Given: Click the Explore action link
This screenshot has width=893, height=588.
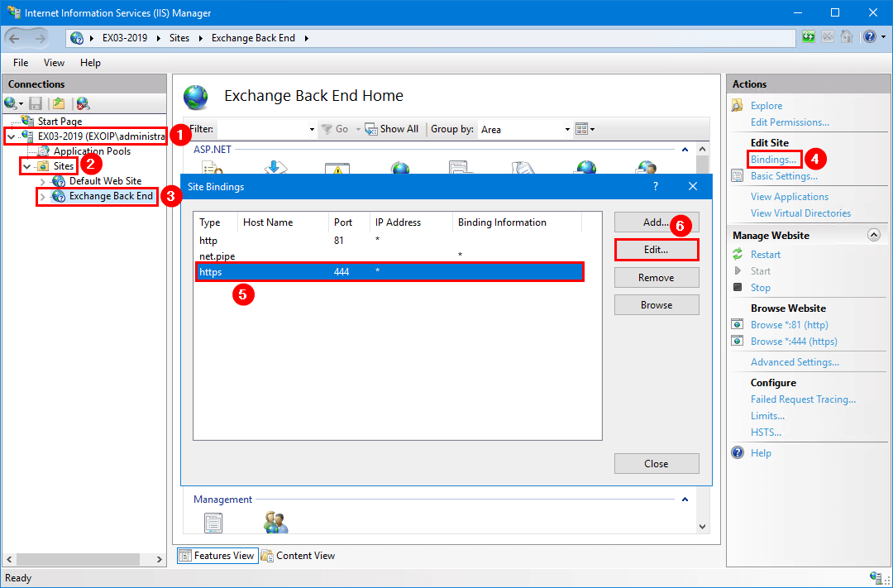Looking at the screenshot, I should click(x=766, y=105).
